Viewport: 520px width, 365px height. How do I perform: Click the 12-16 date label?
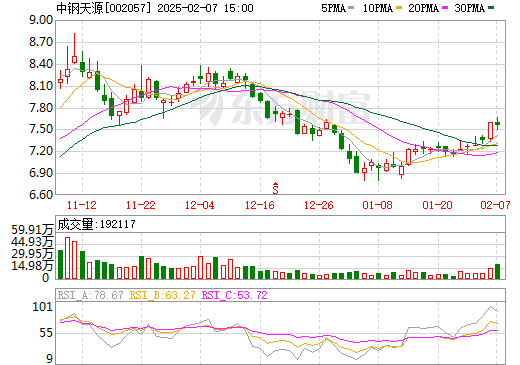click(x=260, y=205)
